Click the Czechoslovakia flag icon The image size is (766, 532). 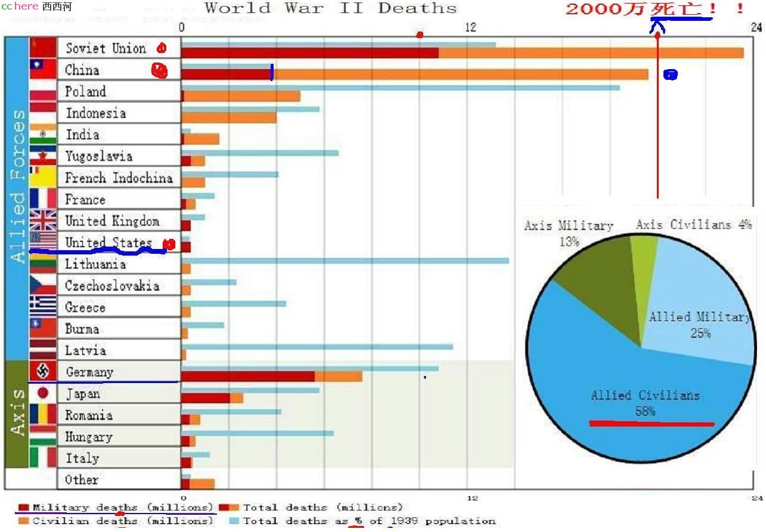(43, 285)
